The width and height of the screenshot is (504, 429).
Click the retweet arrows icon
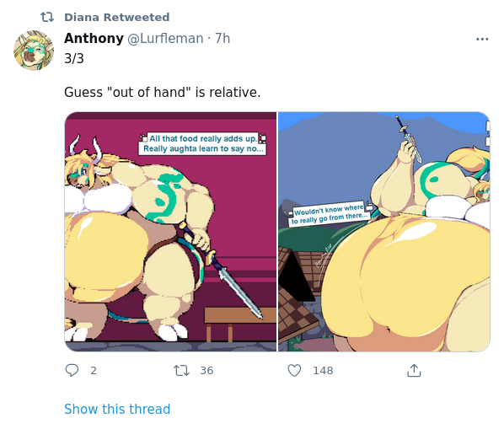click(x=181, y=370)
